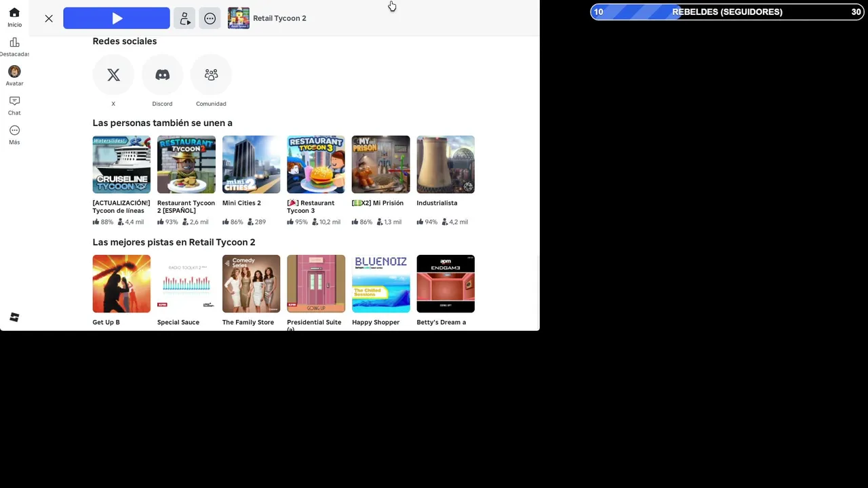Open the Comunidad group link
This screenshot has height=488, width=868.
[211, 75]
